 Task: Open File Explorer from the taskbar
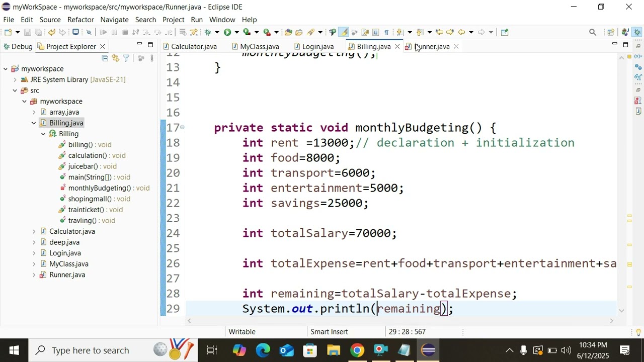334,350
